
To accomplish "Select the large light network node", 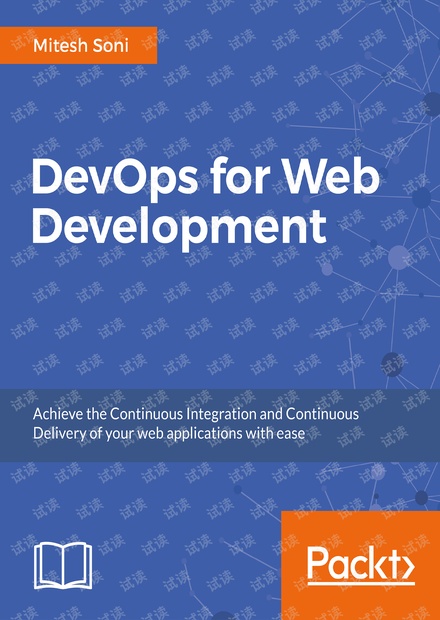I will click(x=398, y=257).
